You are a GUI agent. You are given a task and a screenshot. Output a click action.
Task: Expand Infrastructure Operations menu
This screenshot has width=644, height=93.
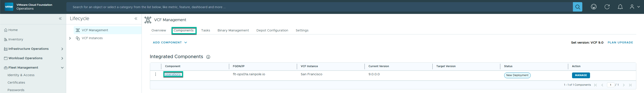click(x=62, y=49)
